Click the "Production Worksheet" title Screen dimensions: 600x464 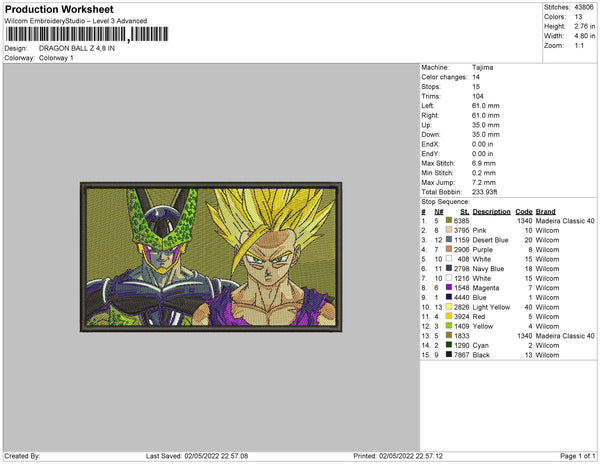click(59, 9)
